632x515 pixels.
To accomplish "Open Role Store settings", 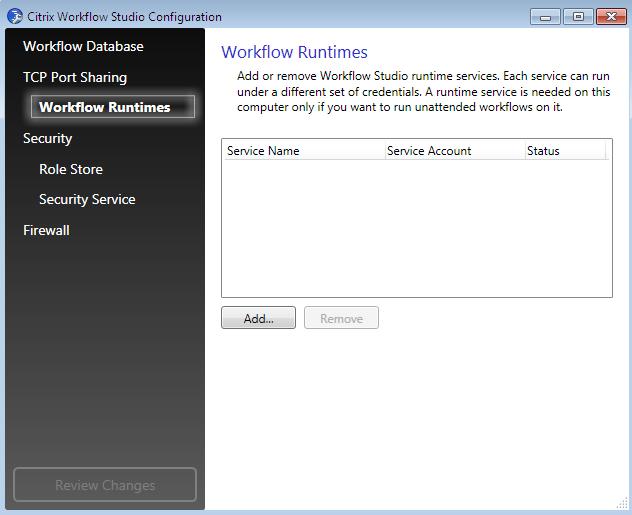I will click(x=71, y=169).
